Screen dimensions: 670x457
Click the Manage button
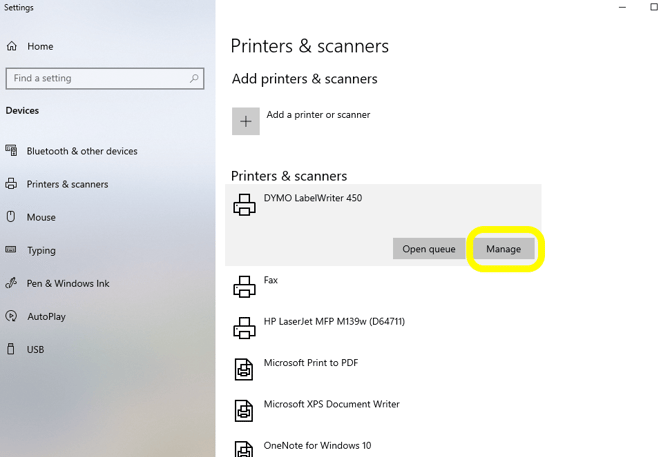pyautogui.click(x=504, y=249)
